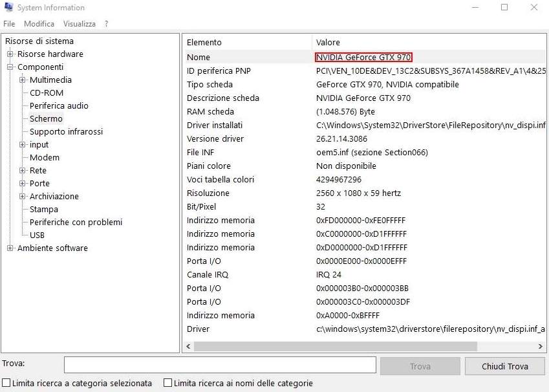Click the Trova button
The image size is (549, 392).
[420, 366]
